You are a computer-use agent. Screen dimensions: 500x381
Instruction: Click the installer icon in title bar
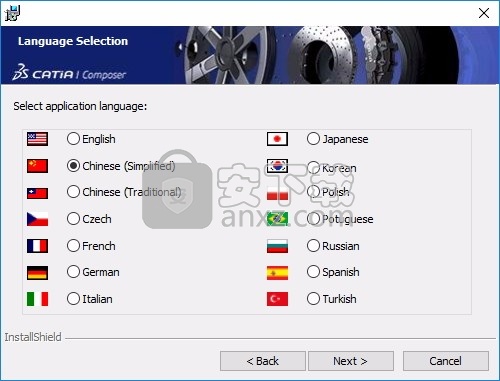point(13,13)
